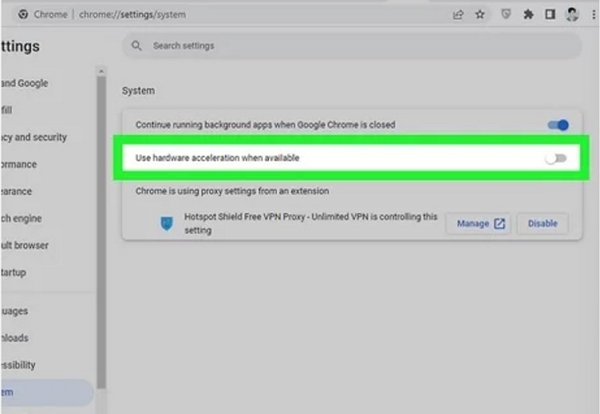Click 'Hotspot Shield Free VPN Proxy' description text
The height and width of the screenshot is (414, 600).
click(310, 223)
